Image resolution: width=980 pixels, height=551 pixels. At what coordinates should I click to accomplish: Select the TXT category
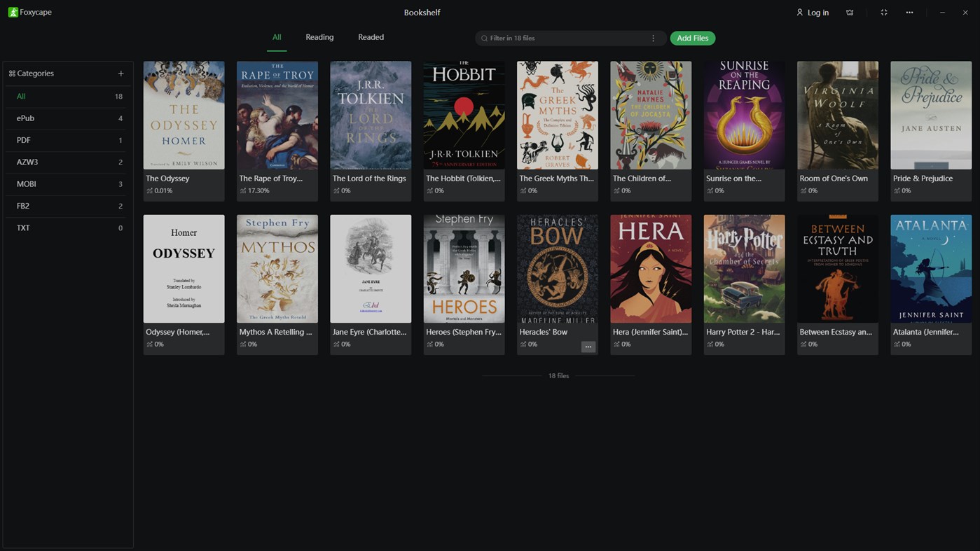click(x=68, y=228)
